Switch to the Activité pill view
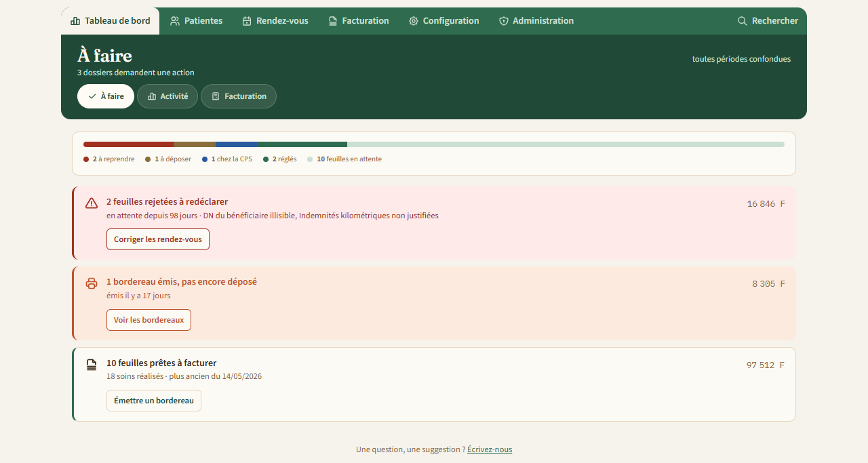Viewport: 868px width, 463px height. click(x=167, y=96)
